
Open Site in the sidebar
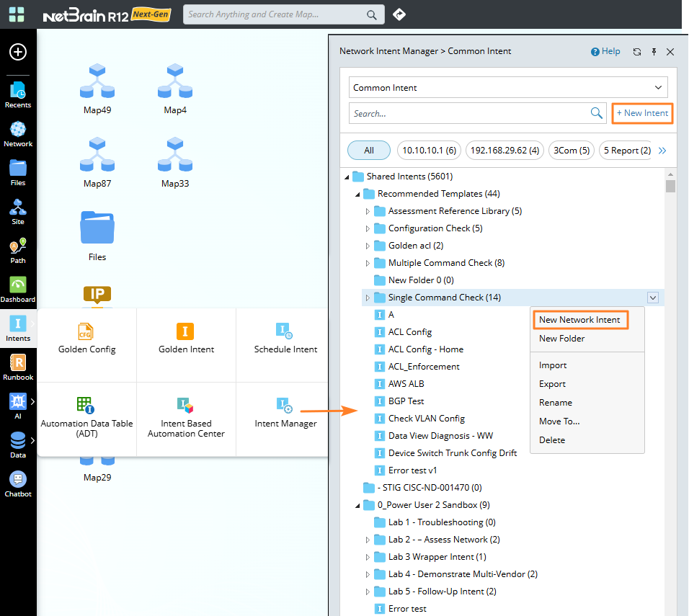click(18, 212)
